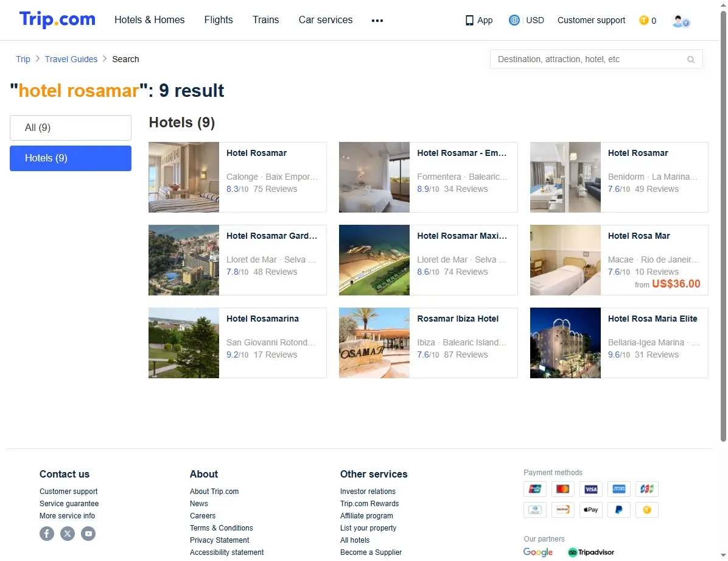
Task: Click the Visa payment icon
Action: pos(590,489)
